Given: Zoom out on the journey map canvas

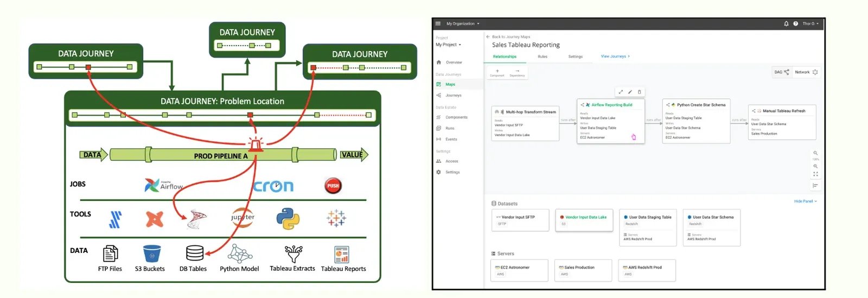Looking at the screenshot, I should tap(815, 153).
